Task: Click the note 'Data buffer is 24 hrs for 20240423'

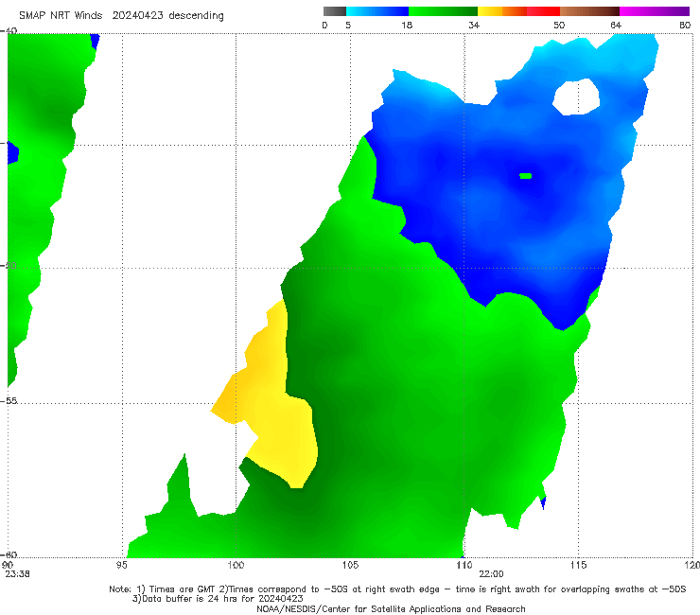Action: [x=218, y=599]
